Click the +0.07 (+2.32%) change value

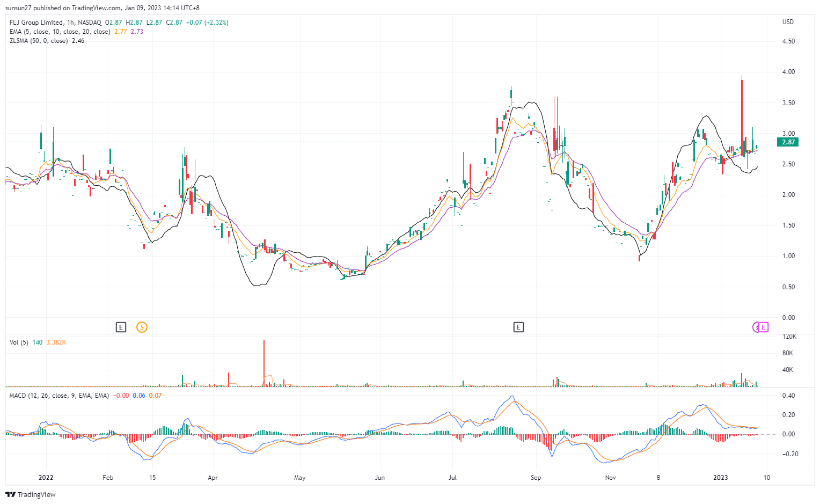coord(207,23)
